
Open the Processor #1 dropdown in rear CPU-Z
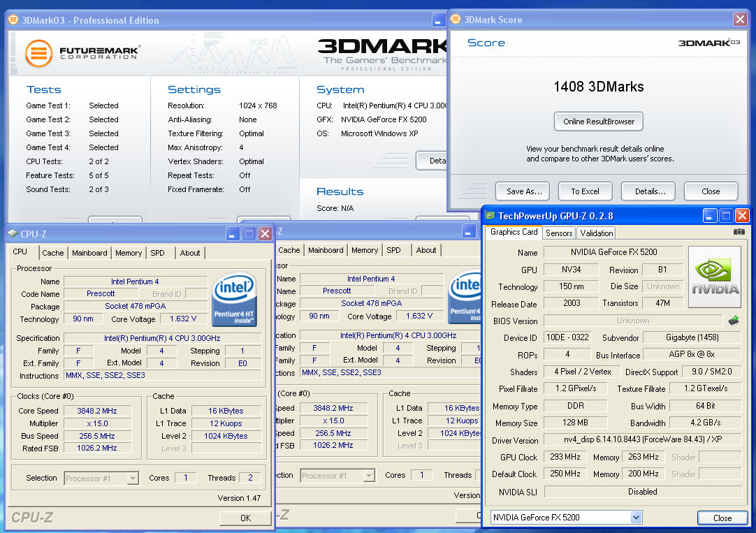tap(369, 476)
